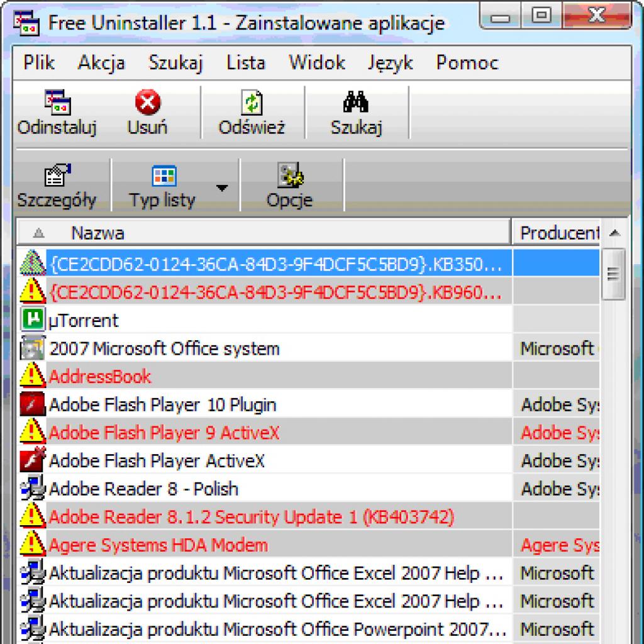This screenshot has height=644, width=644.
Task: Select the 2007 Microsoft Office system row
Action: [309, 348]
